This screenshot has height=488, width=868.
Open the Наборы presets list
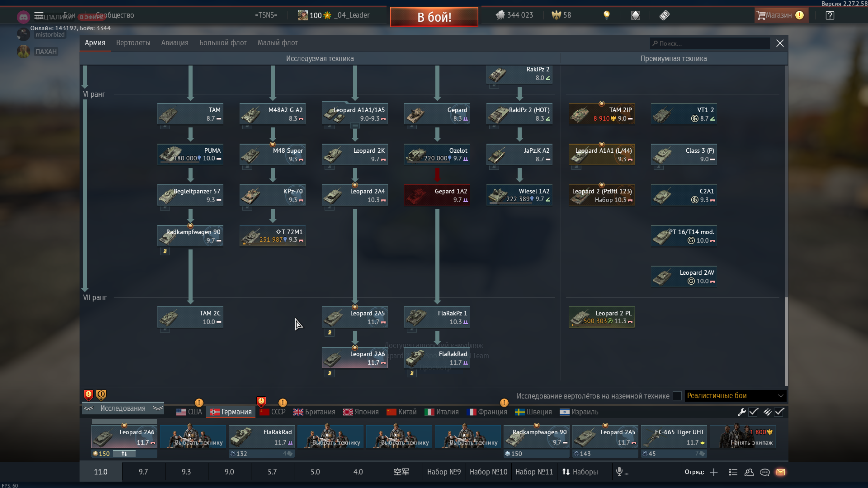(x=580, y=472)
